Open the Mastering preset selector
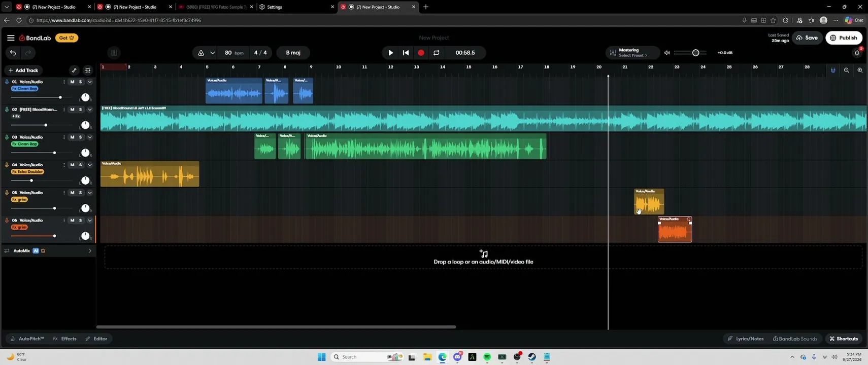The image size is (868, 365). (x=632, y=53)
